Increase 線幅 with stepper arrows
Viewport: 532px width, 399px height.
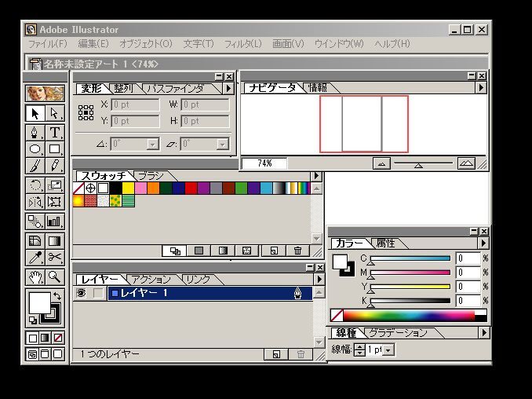click(359, 346)
